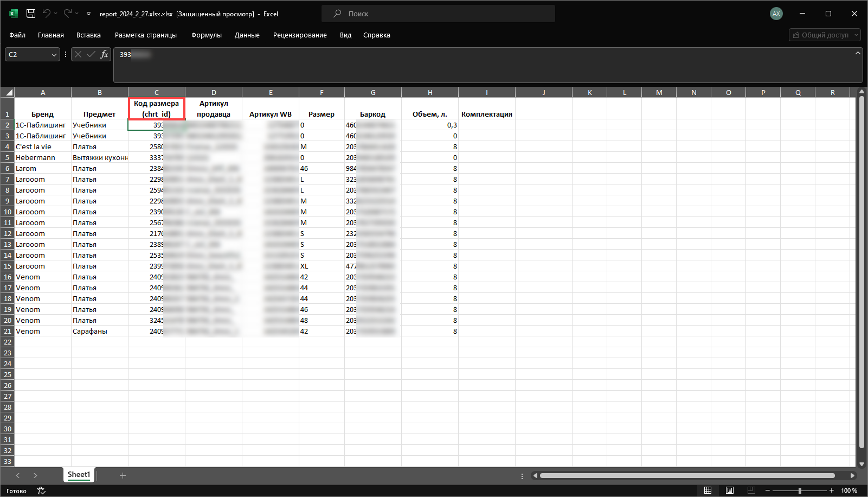Select the Бренд header cell
Screen dimensions: 868x497
43,109
